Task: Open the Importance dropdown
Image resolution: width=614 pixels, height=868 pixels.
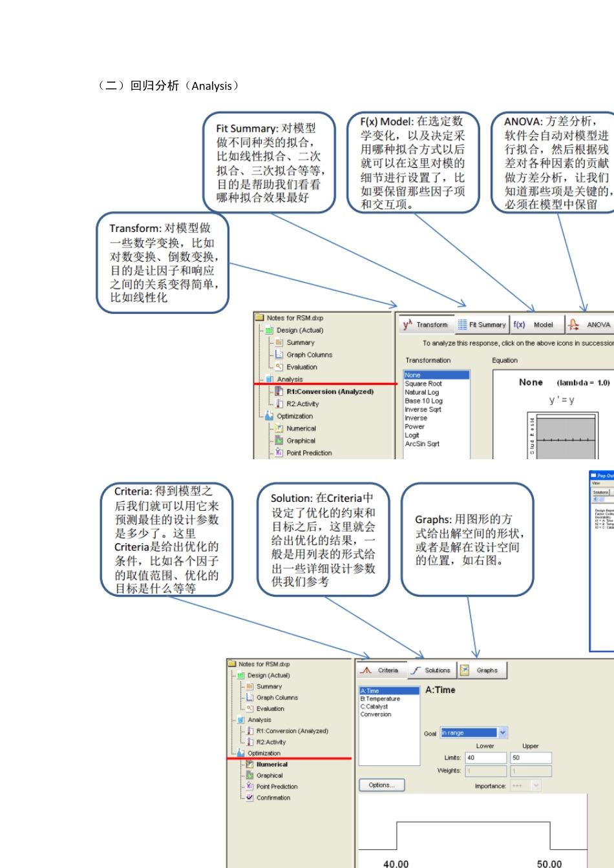Action: click(525, 786)
